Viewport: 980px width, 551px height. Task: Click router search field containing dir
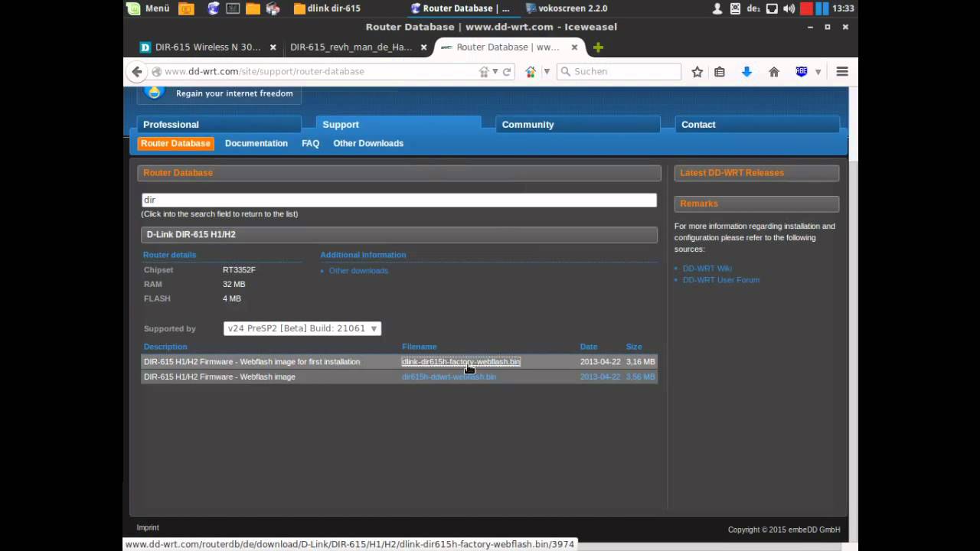pyautogui.click(x=399, y=200)
